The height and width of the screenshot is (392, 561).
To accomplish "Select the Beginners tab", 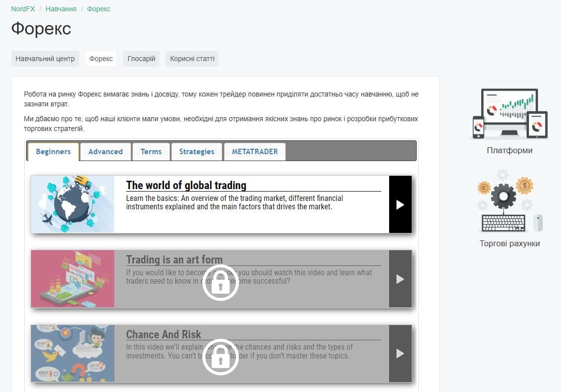I will 53,152.
